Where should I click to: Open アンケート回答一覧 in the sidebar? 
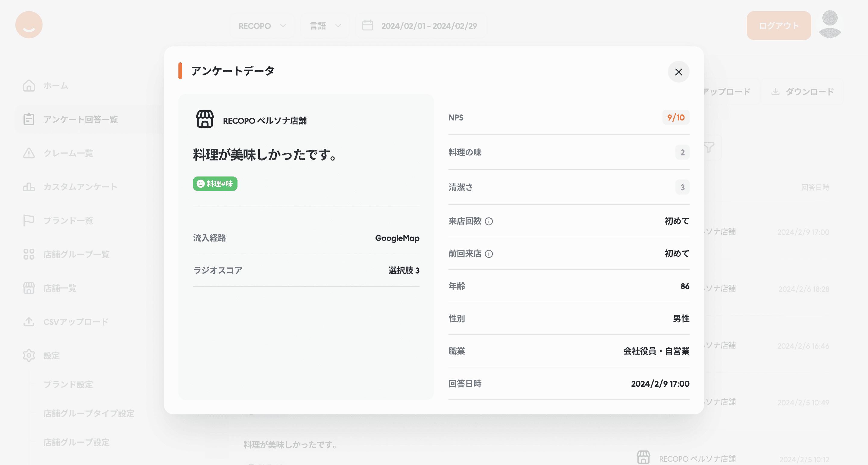click(80, 120)
